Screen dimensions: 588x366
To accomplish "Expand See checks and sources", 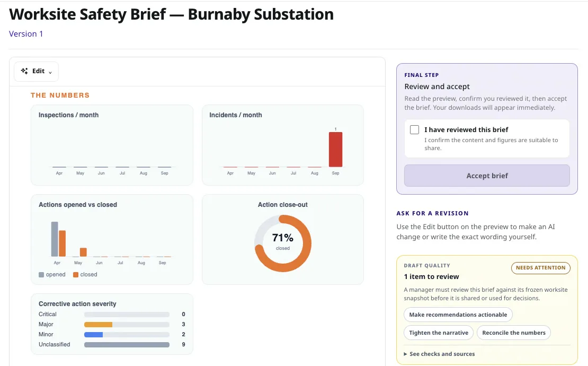I will tap(439, 354).
